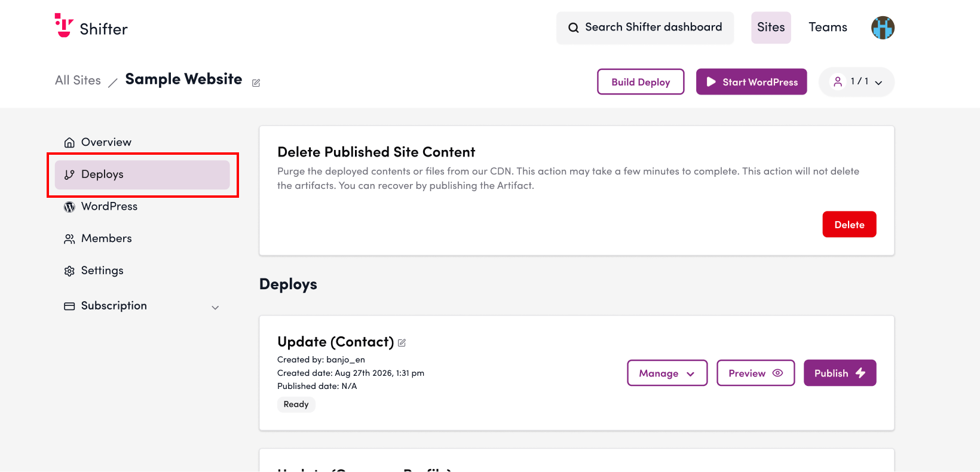This screenshot has height=472, width=980.
Task: Open the 1/1 members dropdown arrow
Action: click(x=878, y=83)
